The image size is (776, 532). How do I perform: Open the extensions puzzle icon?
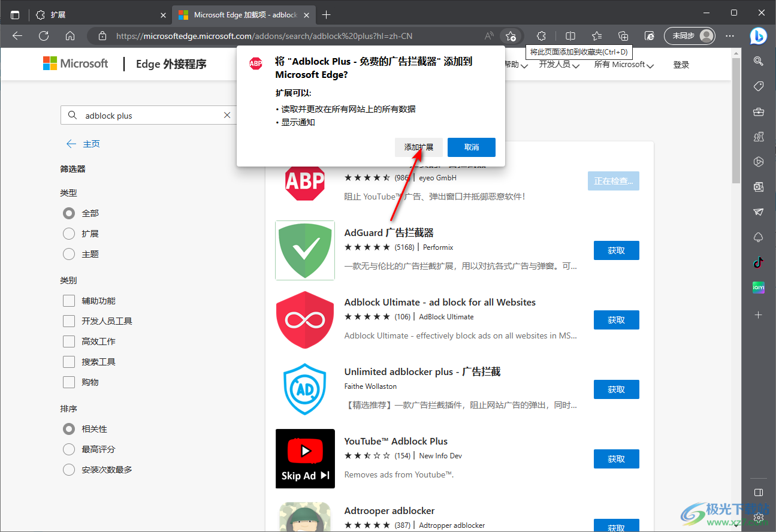pyautogui.click(x=542, y=36)
